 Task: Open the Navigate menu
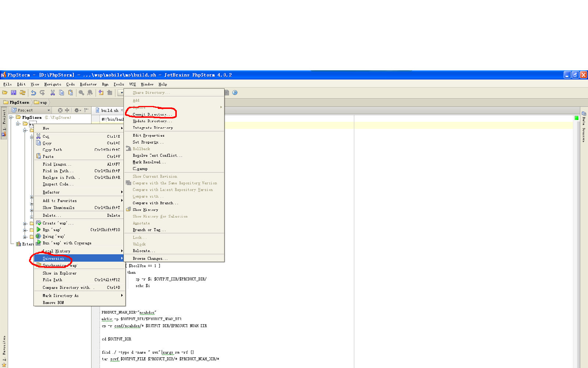point(53,84)
